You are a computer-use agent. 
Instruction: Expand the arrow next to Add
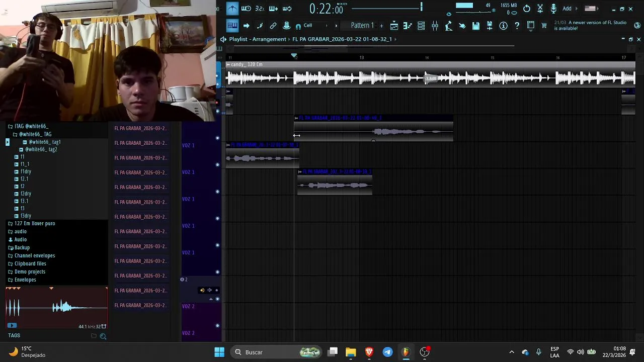pos(576,9)
